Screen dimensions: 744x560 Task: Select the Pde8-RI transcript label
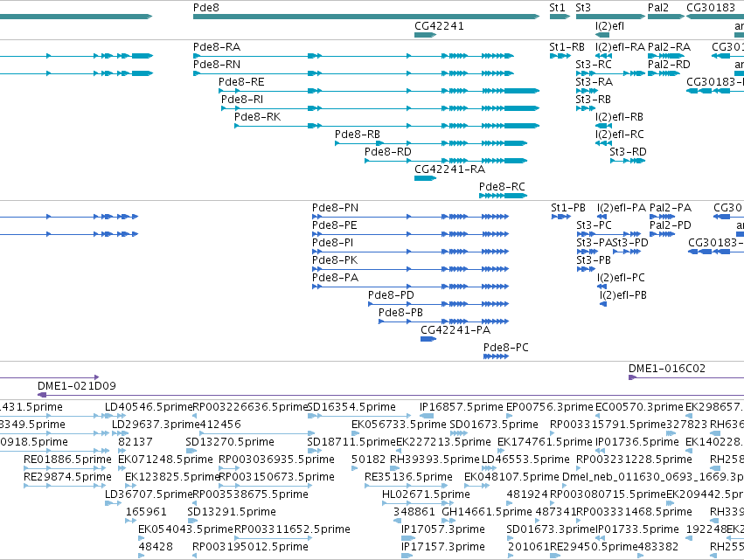point(241,100)
